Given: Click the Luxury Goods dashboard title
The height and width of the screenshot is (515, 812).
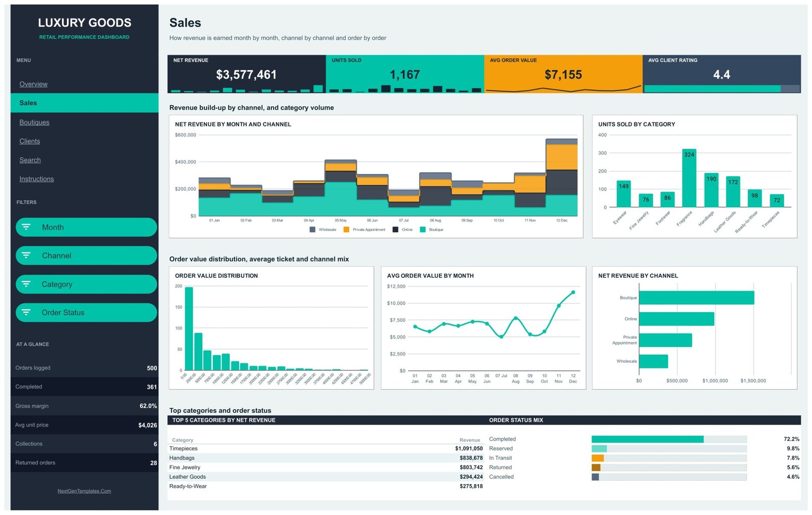Looking at the screenshot, I should 84,22.
